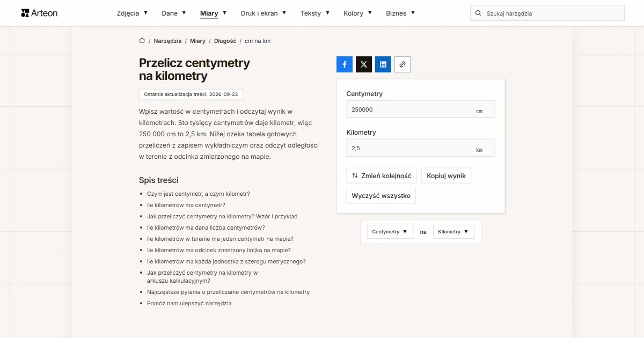
Task: Open the Długość breadcrumb link
Action: click(225, 41)
